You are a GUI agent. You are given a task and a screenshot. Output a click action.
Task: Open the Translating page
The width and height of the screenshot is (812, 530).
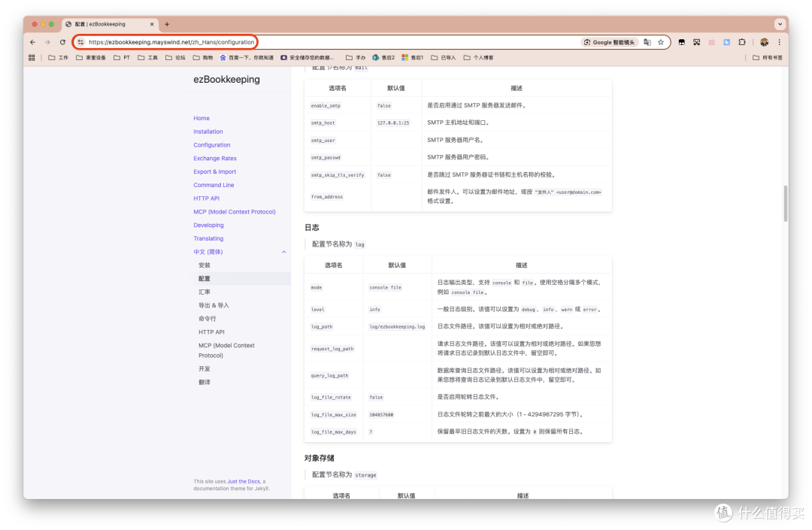209,238
